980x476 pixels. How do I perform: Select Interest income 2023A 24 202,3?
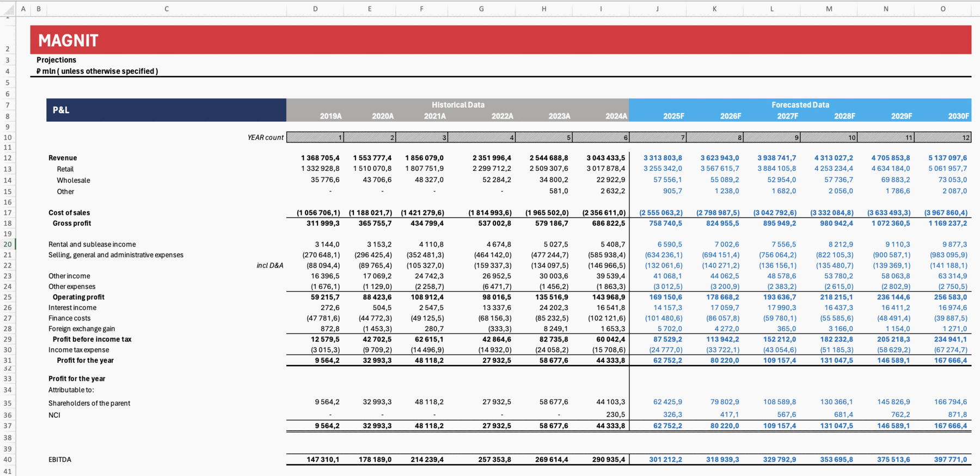pos(554,307)
